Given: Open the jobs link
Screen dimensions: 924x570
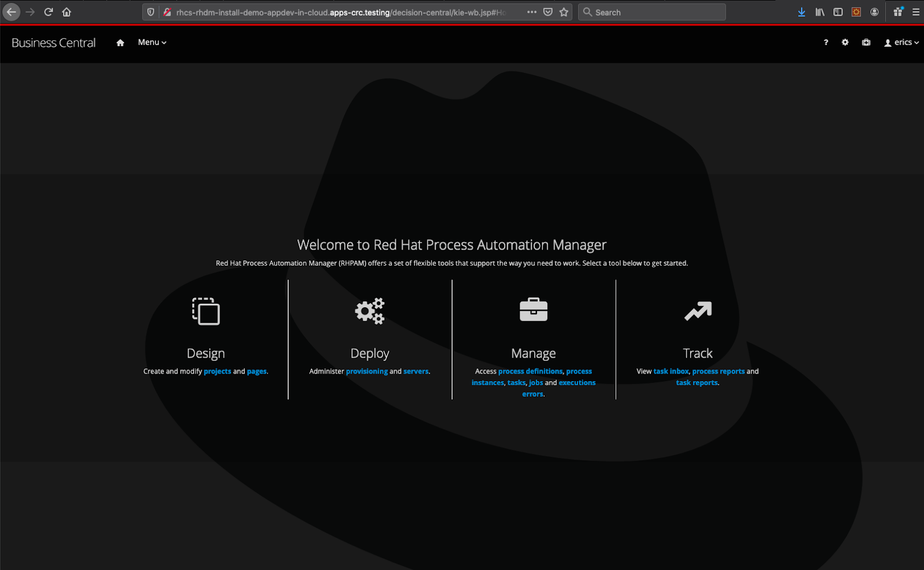Looking at the screenshot, I should coord(536,383).
